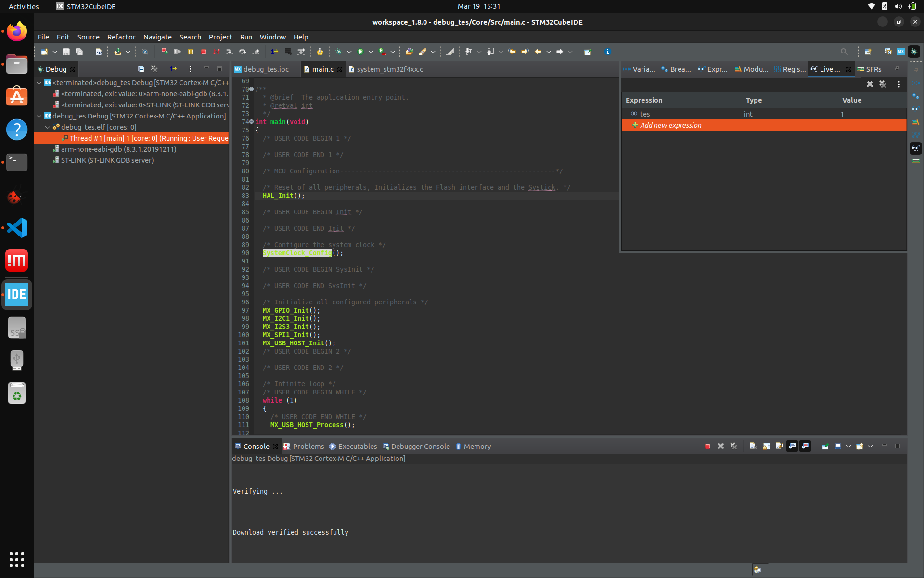The image size is (924, 578).
Task: Click the Step Into icon
Action: (230, 52)
